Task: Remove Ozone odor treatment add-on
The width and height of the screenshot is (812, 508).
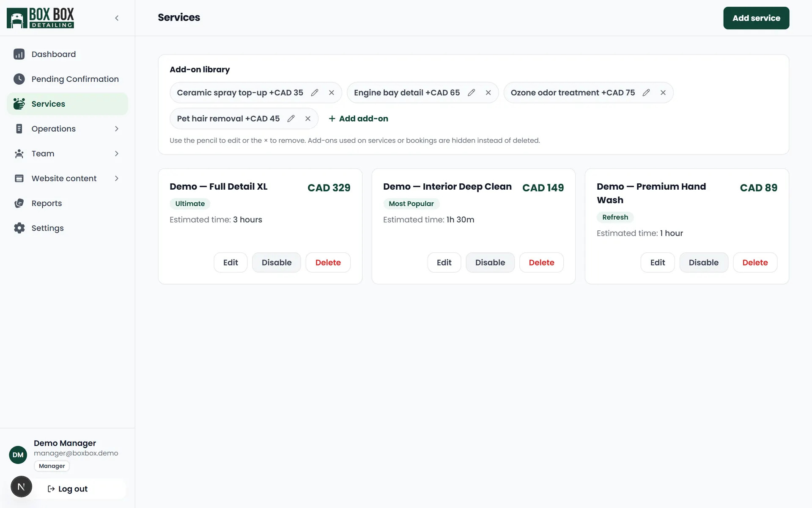Action: coord(663,93)
